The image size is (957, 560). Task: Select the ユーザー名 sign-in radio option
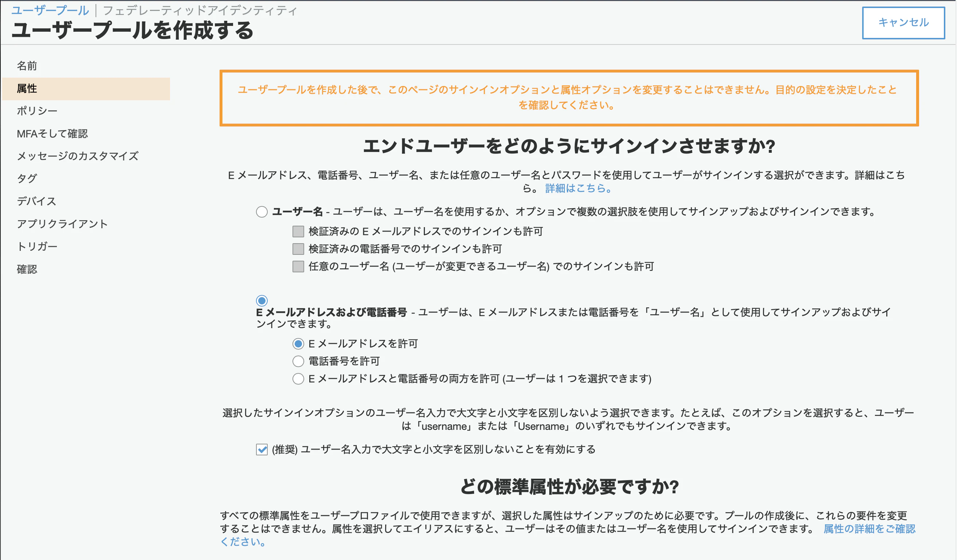(x=261, y=211)
